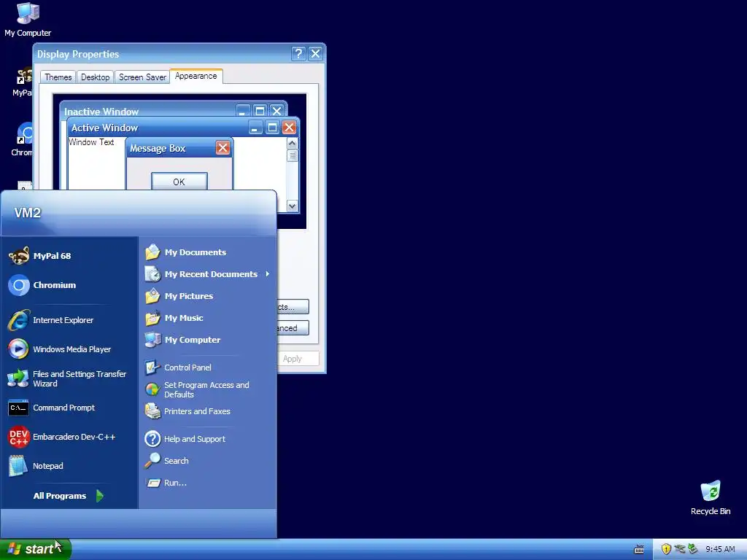747x560 pixels.
Task: Click the Advanced button in Display Properties
Action: 293,327
